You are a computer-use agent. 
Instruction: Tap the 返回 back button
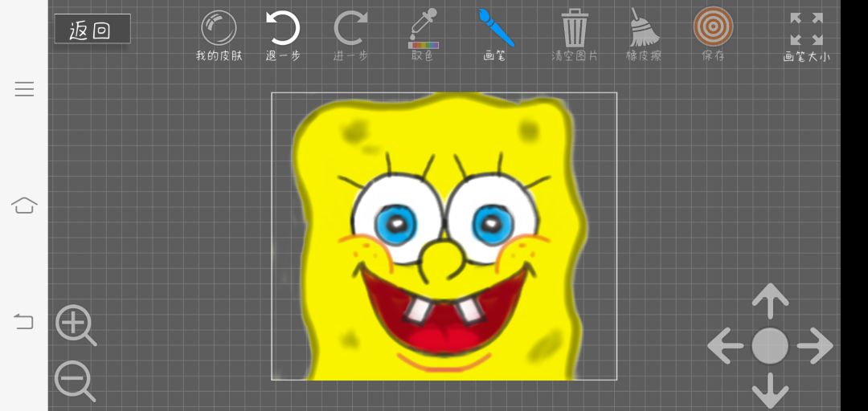click(x=92, y=29)
